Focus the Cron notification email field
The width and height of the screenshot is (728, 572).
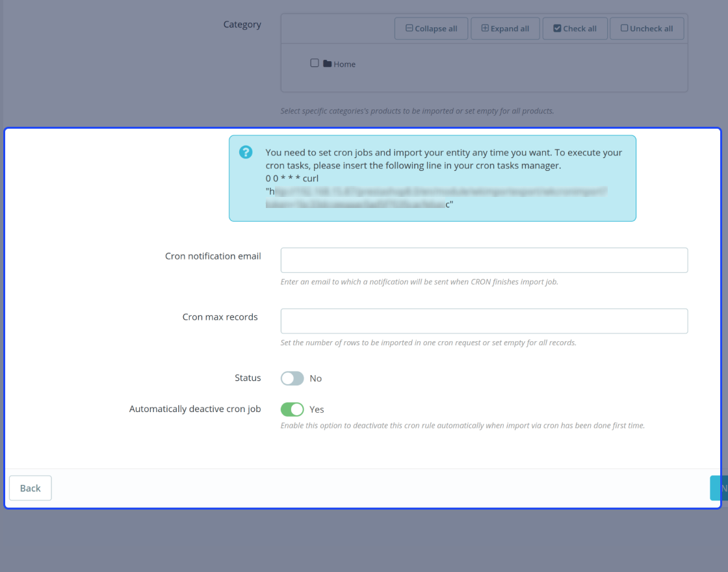click(484, 260)
